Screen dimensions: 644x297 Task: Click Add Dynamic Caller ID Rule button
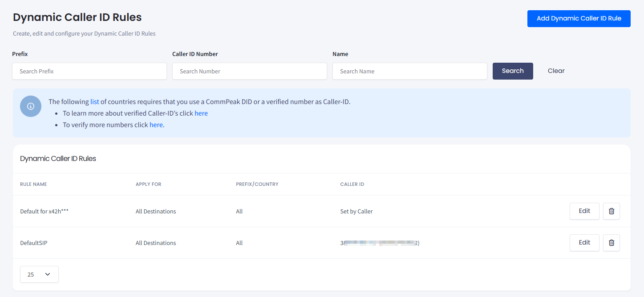click(579, 19)
